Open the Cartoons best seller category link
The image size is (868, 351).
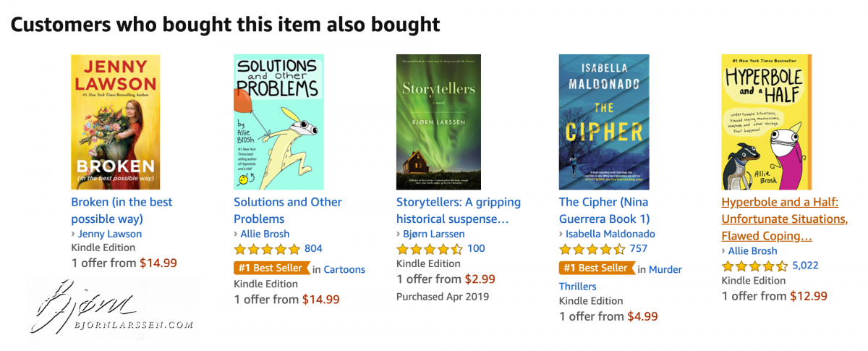click(344, 269)
